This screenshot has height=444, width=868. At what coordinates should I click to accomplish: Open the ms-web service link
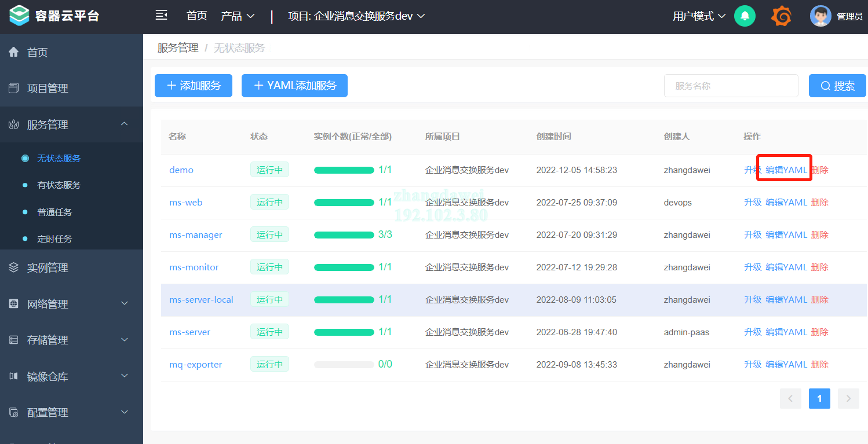[186, 203]
